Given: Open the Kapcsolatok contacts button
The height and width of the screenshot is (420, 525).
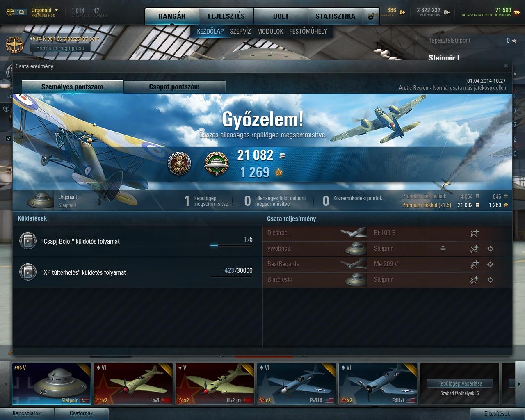Looking at the screenshot, I should coord(27,413).
